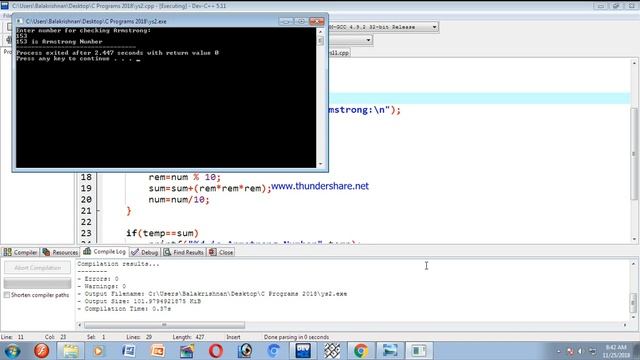This screenshot has height=360, width=640.
Task: Click compile log scroll right arrow
Action: tap(625, 325)
